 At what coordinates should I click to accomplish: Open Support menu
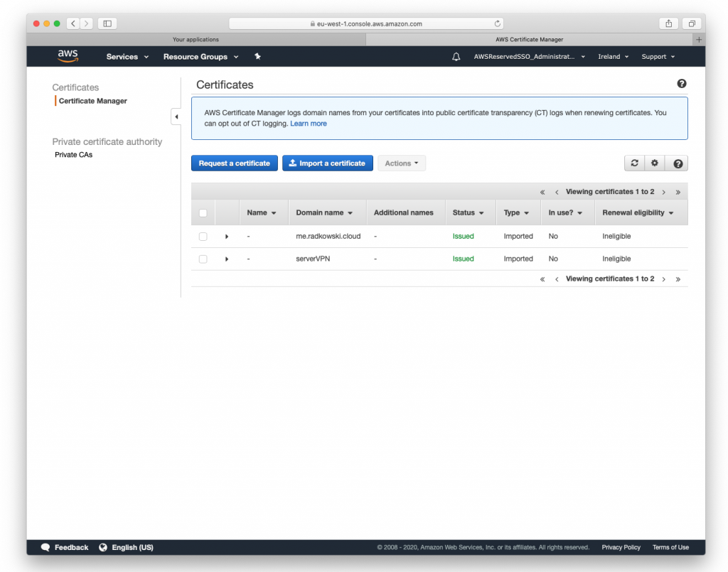point(658,57)
